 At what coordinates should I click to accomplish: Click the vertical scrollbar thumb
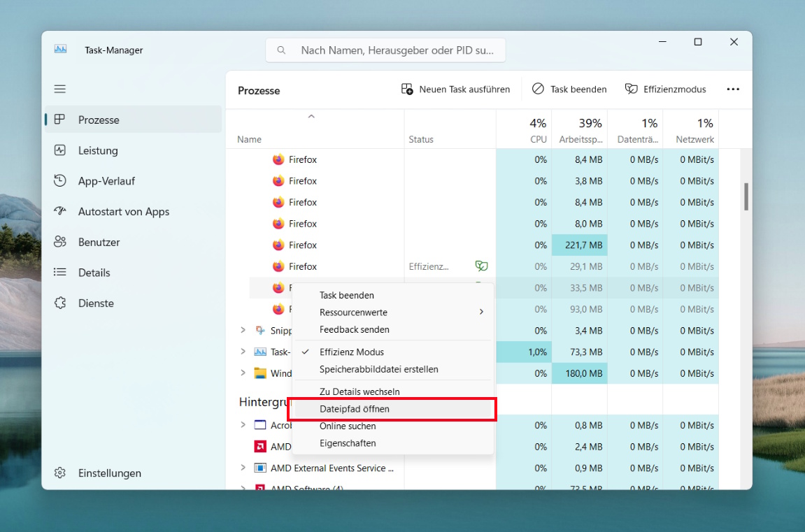click(746, 196)
